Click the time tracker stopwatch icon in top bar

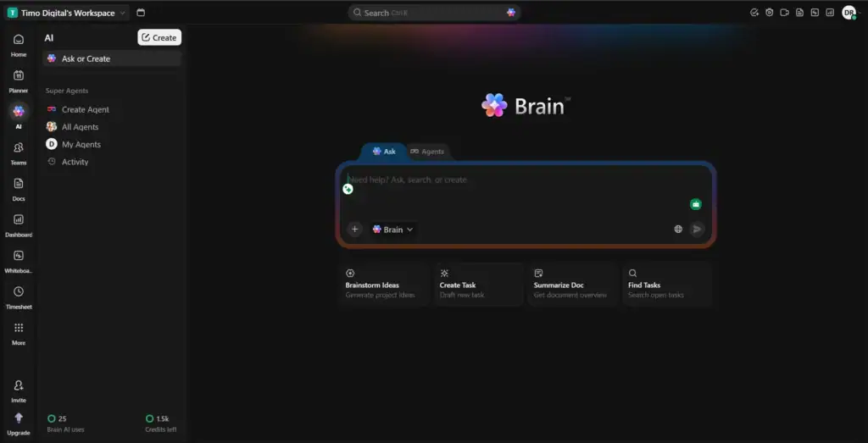click(x=769, y=12)
